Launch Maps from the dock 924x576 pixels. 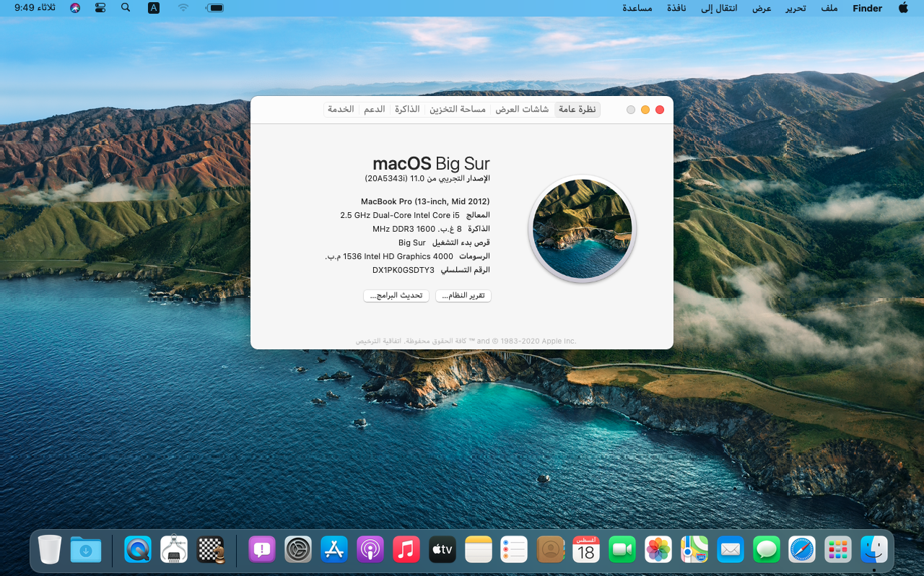click(x=694, y=549)
